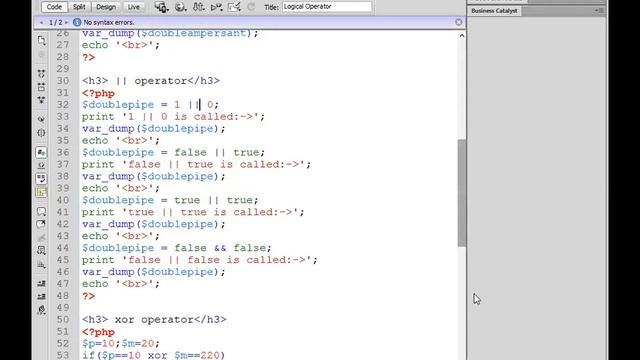The width and height of the screenshot is (640, 360).
Task: Switch to Code view
Action: [54, 7]
